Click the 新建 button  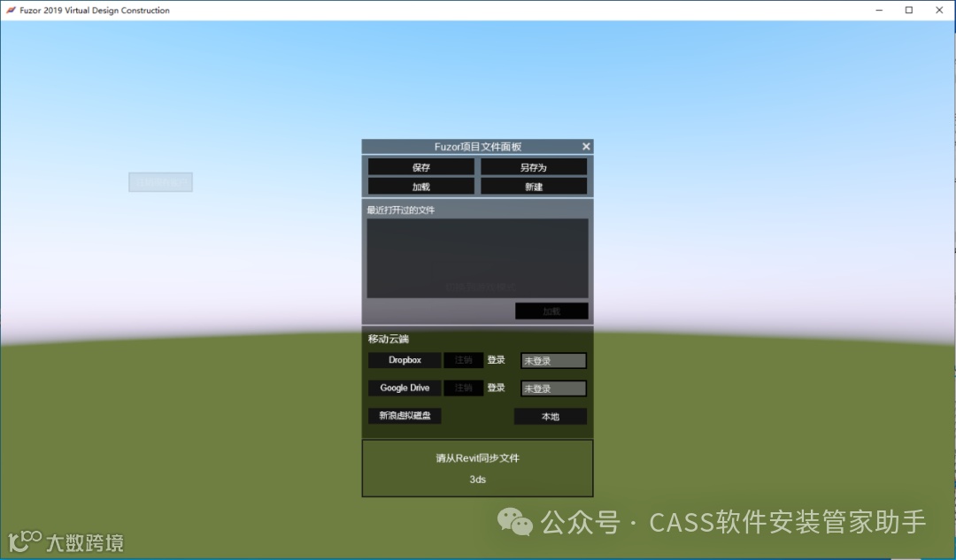534,187
